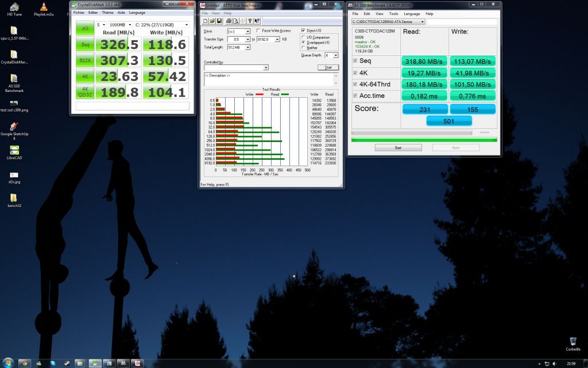Screen dimensions: 588x368
Task: Open the Transfer Size 0.5 minimum dropdown
Action: (x=238, y=40)
